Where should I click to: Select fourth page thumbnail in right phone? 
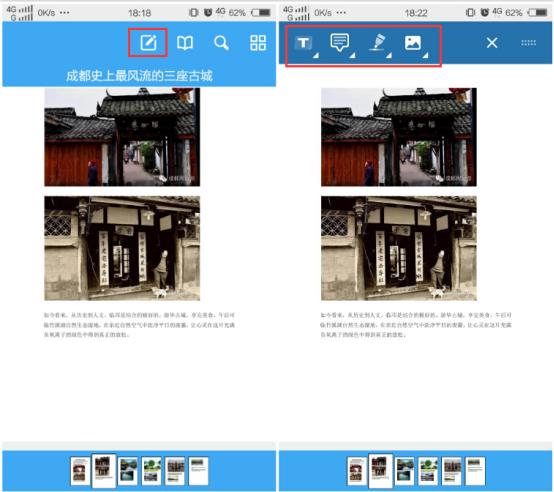coord(428,471)
